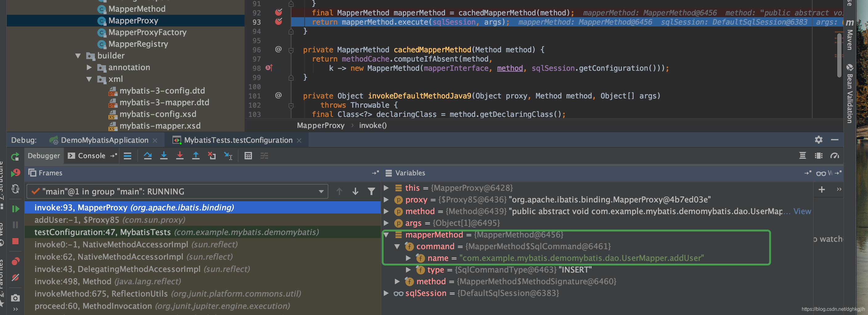Click the next frame down arrow

[355, 191]
